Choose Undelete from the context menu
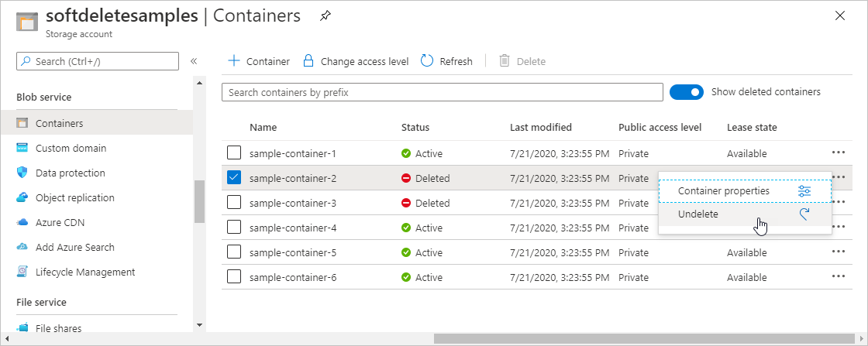Image resolution: width=868 pixels, height=346 pixels. (x=698, y=214)
